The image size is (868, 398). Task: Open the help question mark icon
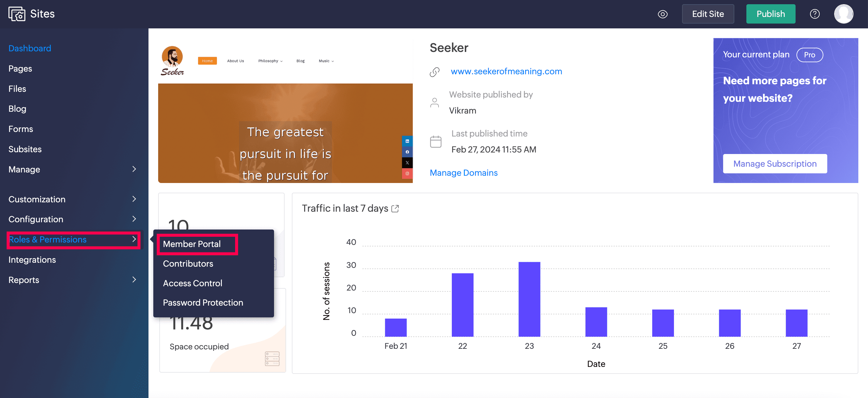(x=814, y=14)
